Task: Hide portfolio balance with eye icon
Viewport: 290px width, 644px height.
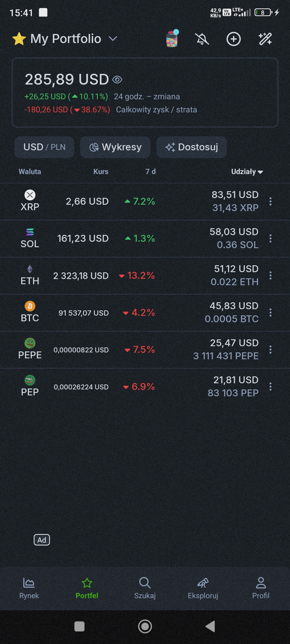Action: (x=117, y=80)
